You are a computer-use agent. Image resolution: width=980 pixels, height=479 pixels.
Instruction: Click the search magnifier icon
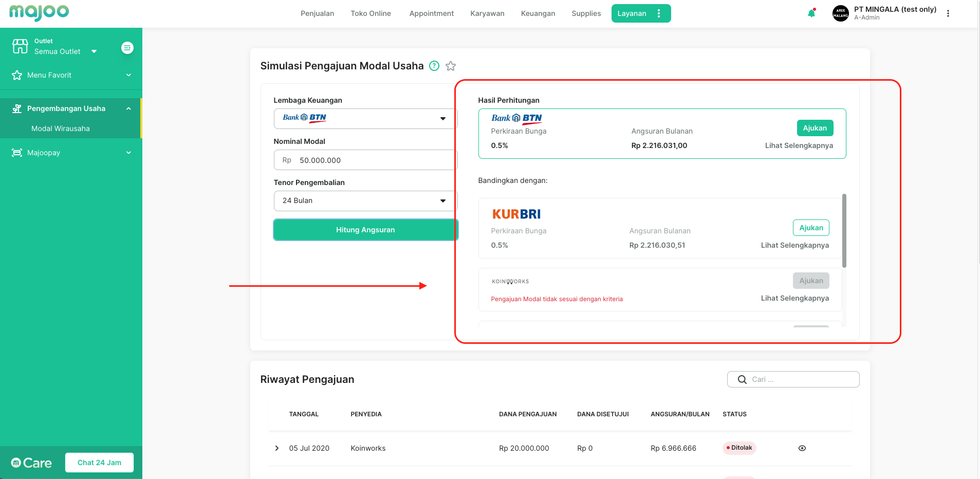pyautogui.click(x=742, y=379)
